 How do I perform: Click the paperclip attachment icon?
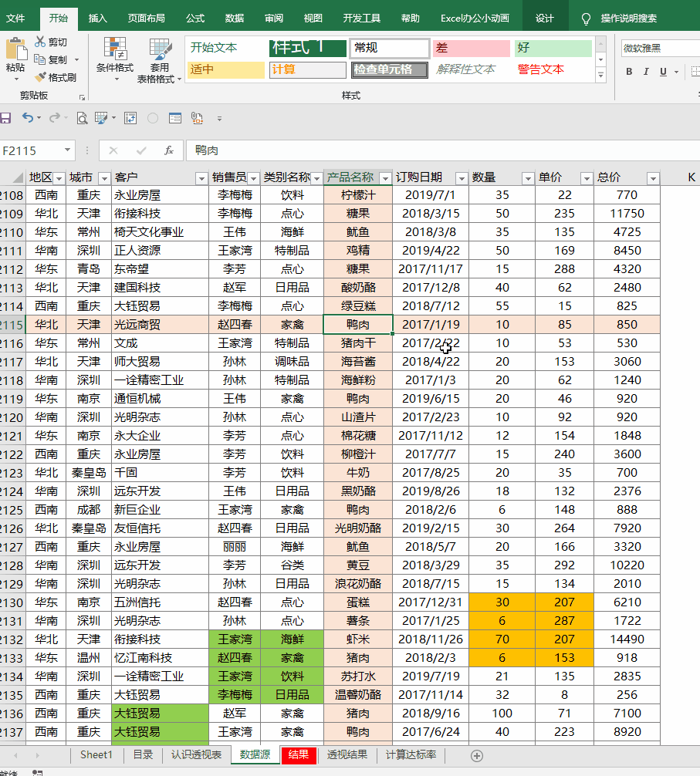[x=197, y=118]
